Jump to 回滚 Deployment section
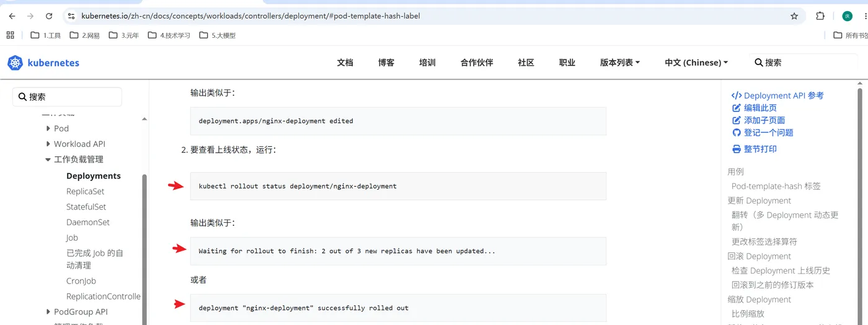The image size is (868, 325). (x=759, y=256)
